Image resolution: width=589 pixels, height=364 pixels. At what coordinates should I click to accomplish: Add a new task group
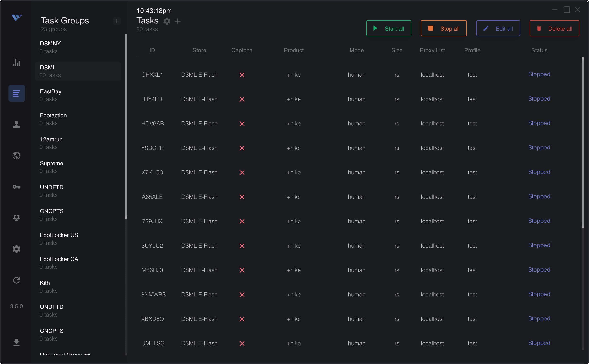[117, 21]
